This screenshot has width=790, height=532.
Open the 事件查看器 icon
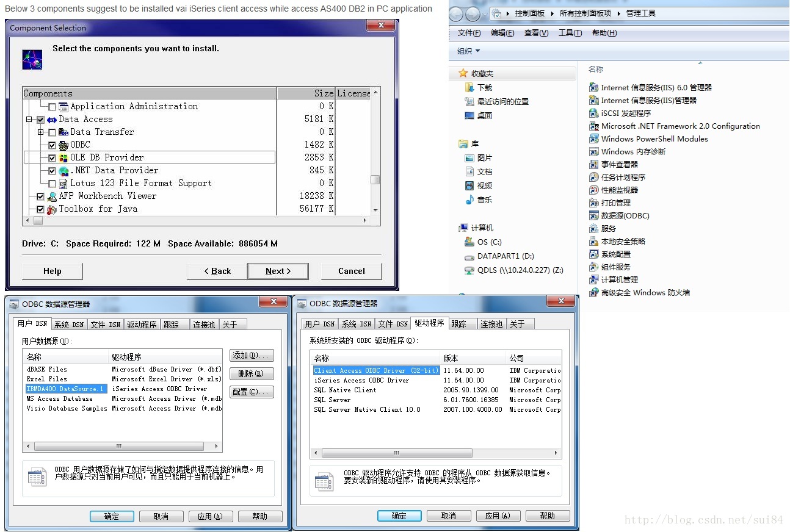tap(593, 165)
